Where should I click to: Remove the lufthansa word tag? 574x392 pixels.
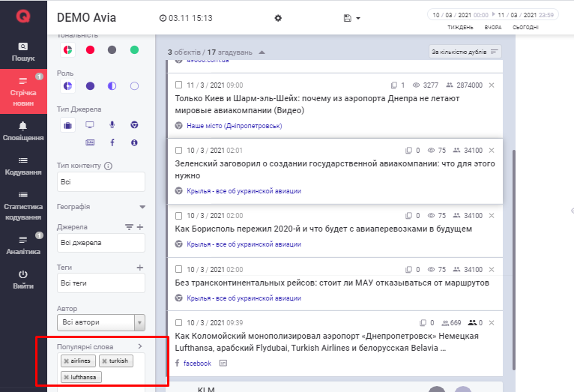coord(66,377)
